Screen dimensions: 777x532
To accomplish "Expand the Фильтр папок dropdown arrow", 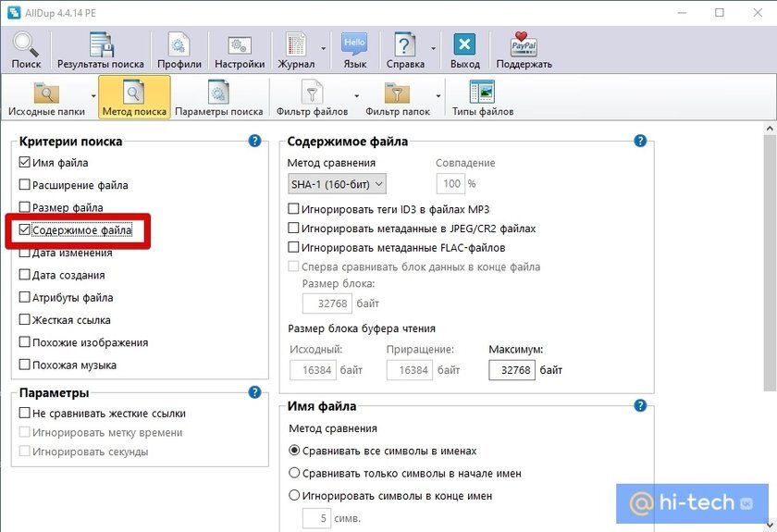I will click(438, 96).
